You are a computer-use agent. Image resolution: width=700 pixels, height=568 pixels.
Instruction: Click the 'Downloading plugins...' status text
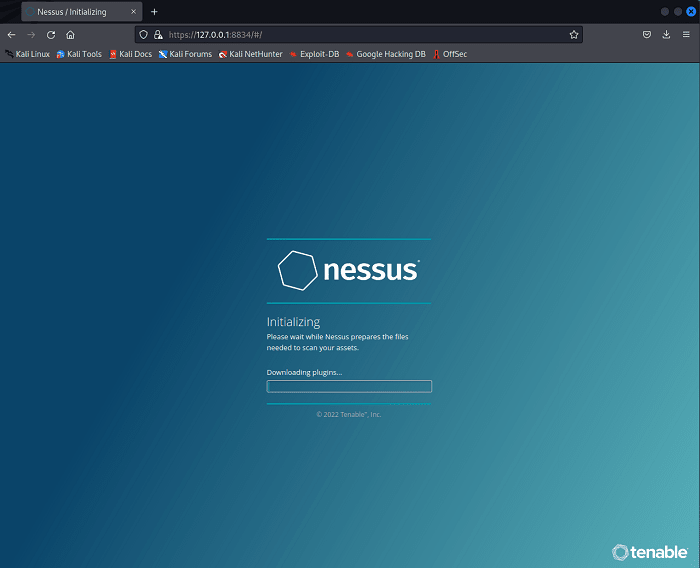tap(304, 372)
